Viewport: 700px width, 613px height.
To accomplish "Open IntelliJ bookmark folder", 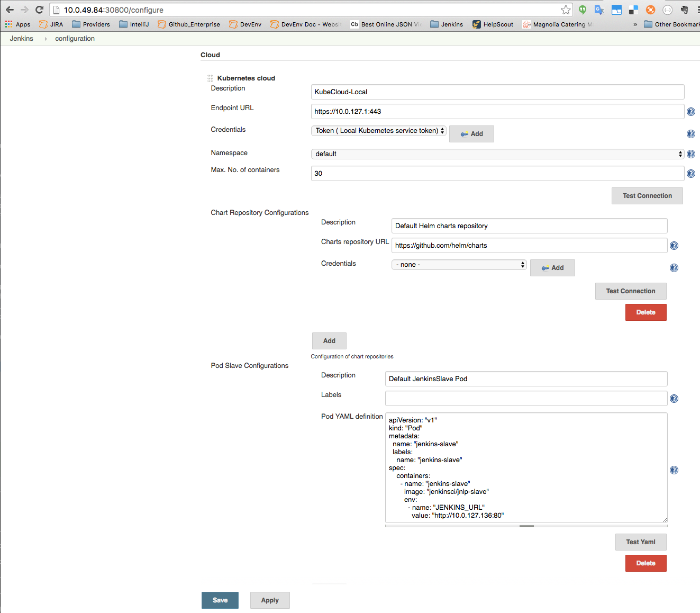I will 134,24.
